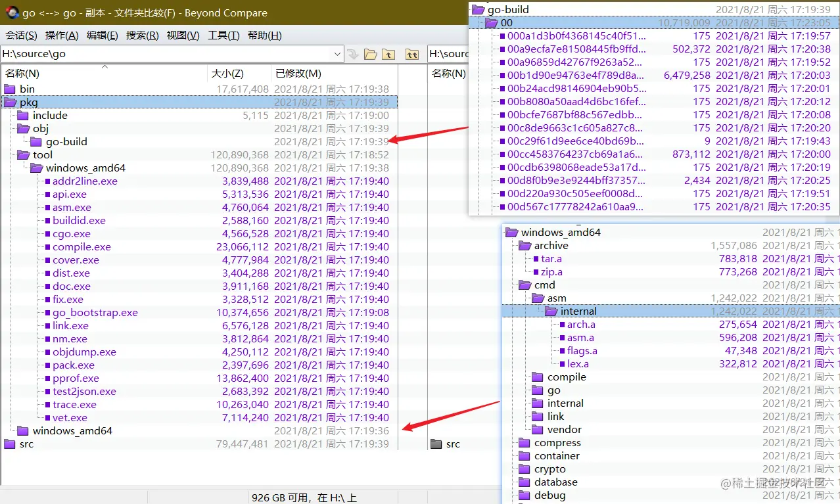
Task: Select the cgo.exe row
Action: [199, 233]
